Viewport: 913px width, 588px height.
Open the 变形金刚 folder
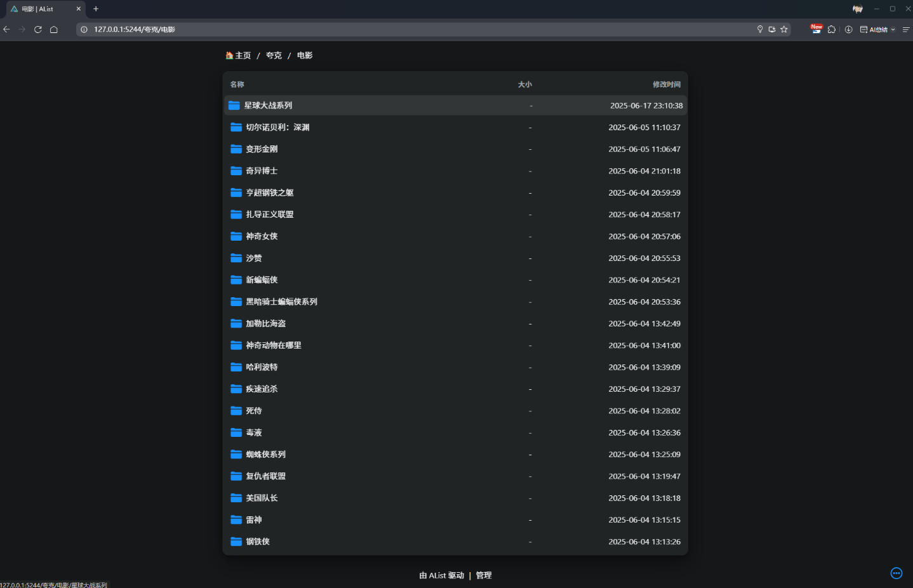tap(455, 149)
